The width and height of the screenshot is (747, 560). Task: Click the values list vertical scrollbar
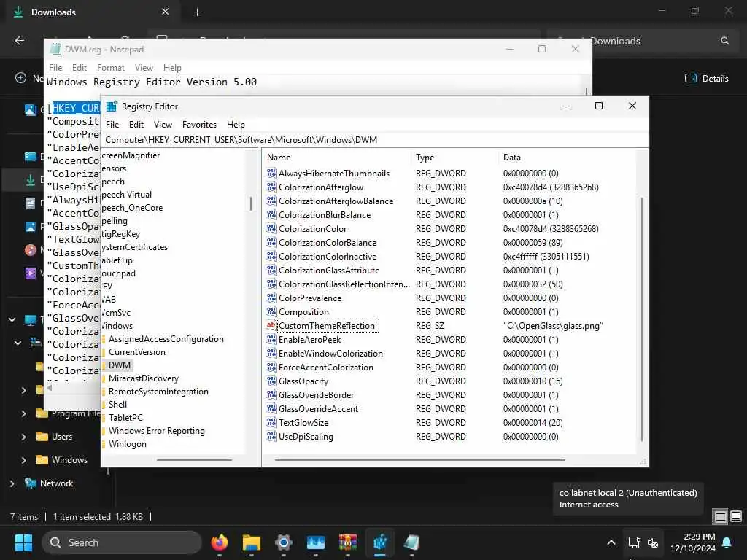coord(642,319)
